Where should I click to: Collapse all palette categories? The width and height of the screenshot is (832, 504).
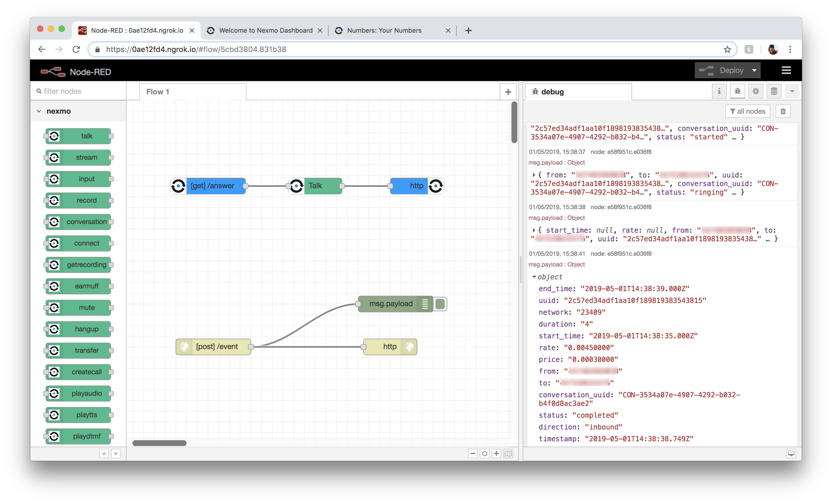[104, 454]
